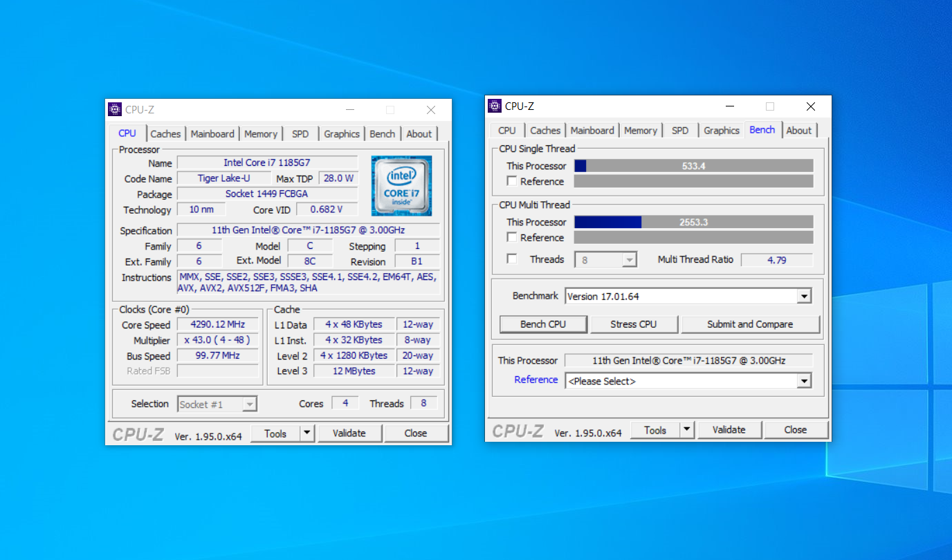Screen dimensions: 952x560
Task: Switch to CPU tab in right Bench window
Action: (507, 131)
